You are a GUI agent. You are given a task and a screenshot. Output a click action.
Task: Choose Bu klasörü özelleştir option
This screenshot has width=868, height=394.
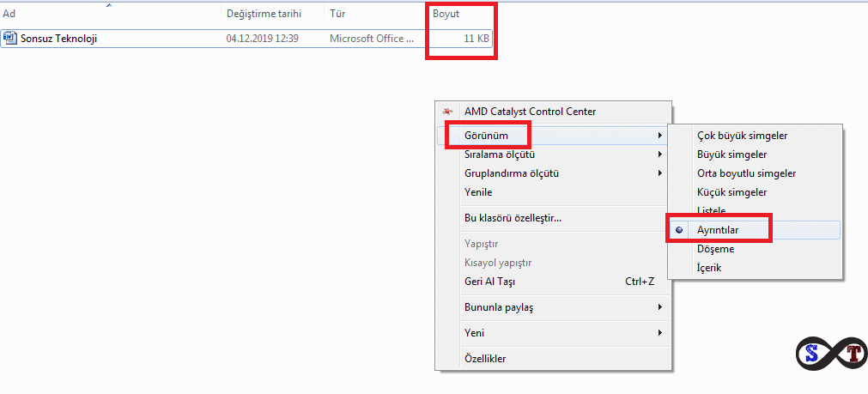pos(513,218)
